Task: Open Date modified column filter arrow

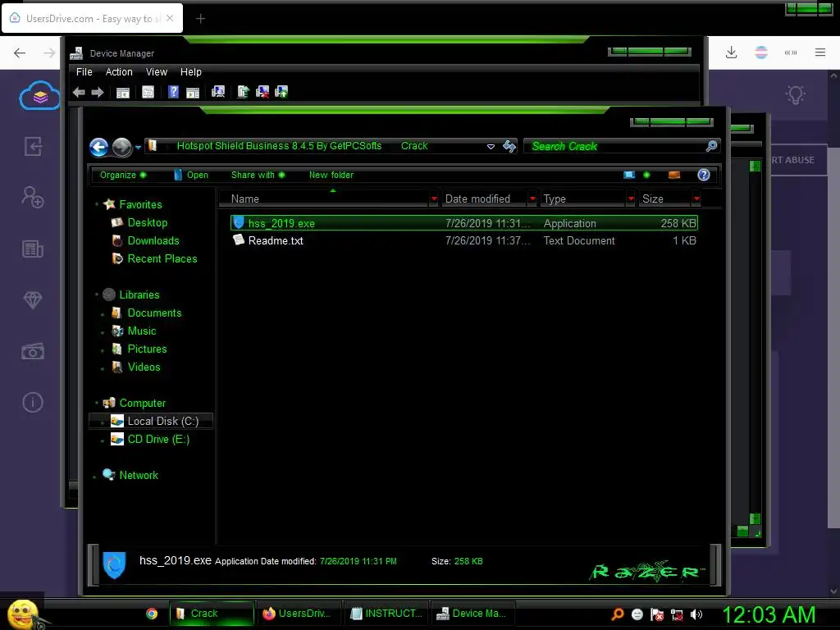Action: (532, 199)
